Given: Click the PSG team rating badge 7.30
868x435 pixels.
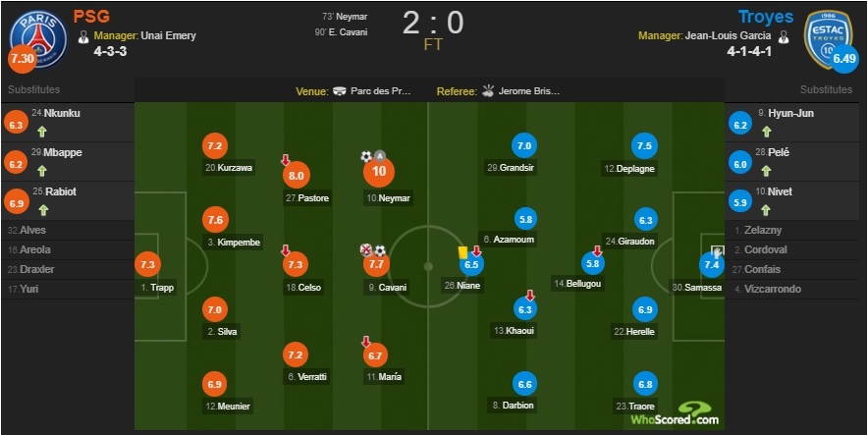Looking at the screenshot, I should [22, 59].
